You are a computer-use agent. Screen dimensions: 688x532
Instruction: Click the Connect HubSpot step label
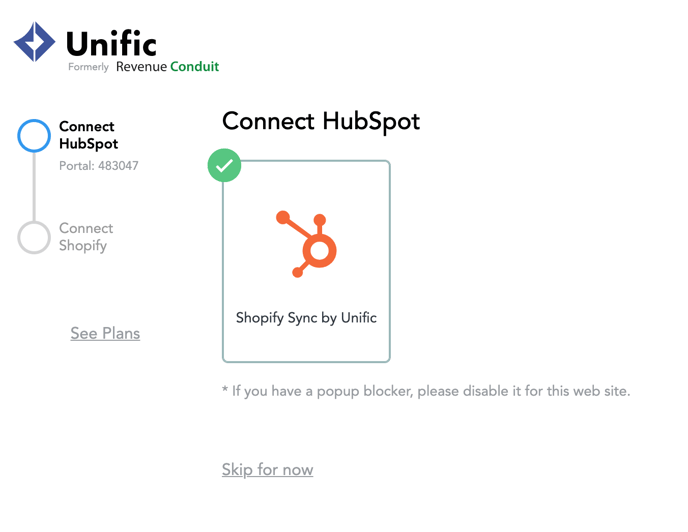[x=89, y=135]
